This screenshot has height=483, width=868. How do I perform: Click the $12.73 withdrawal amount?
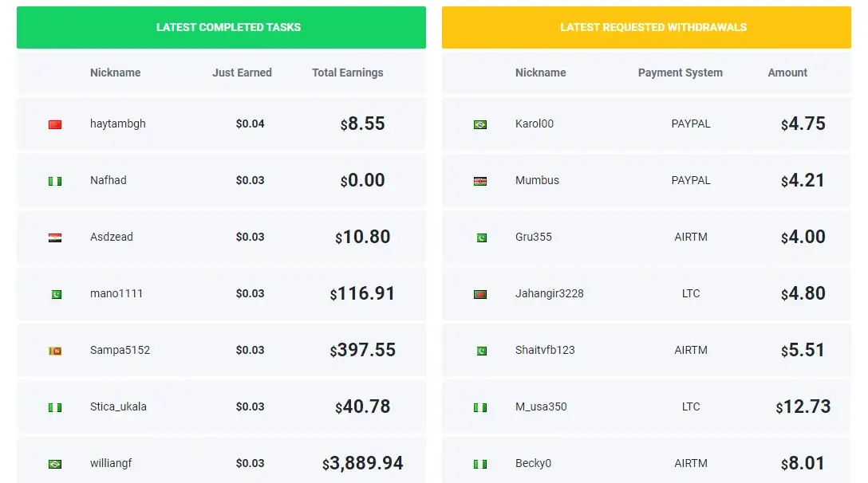[x=803, y=406]
